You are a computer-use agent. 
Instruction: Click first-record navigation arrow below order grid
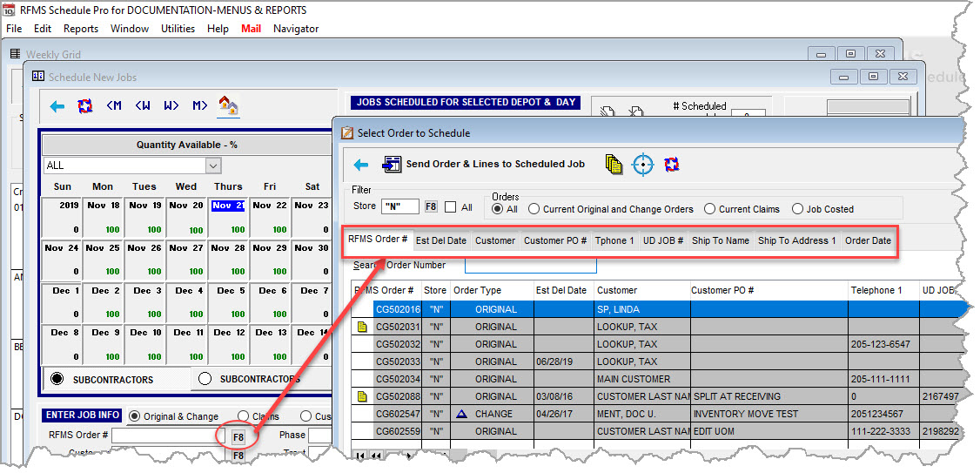[x=361, y=456]
